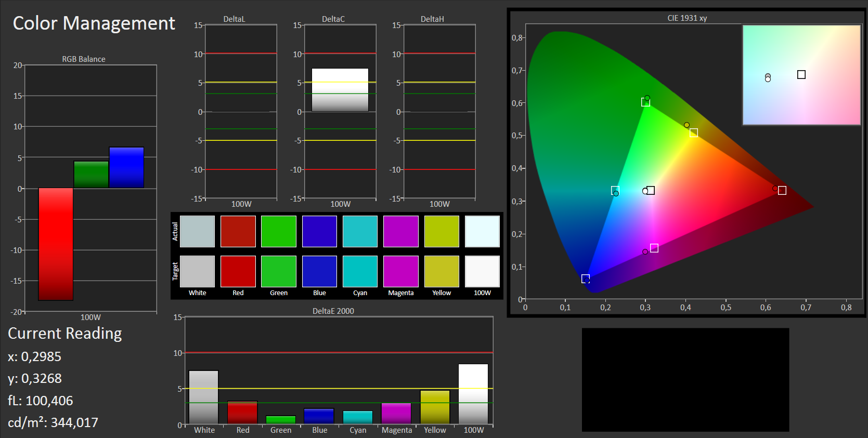Select the Blue bar in DeltaE 2000
The image size is (868, 438).
pos(319,416)
